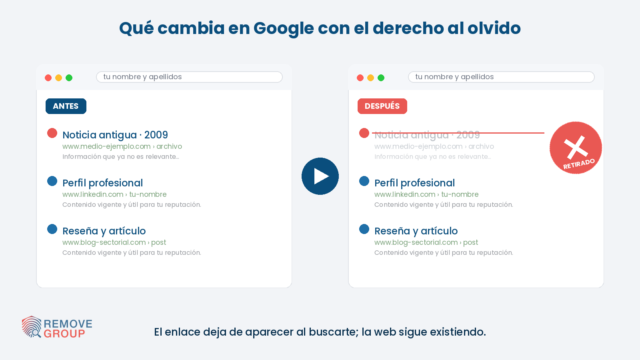
Task: Open 'Perfil profesional' result in DESPUÉS window
Action: pos(414,183)
